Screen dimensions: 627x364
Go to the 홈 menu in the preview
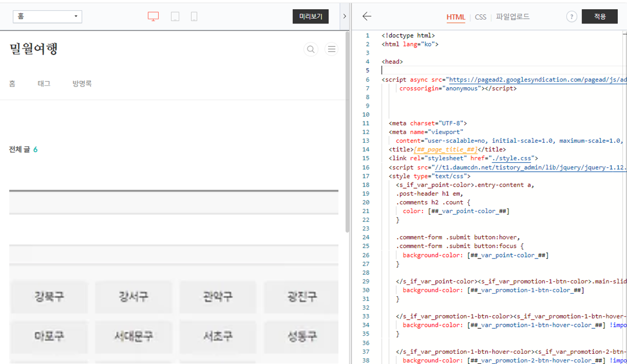tap(12, 84)
